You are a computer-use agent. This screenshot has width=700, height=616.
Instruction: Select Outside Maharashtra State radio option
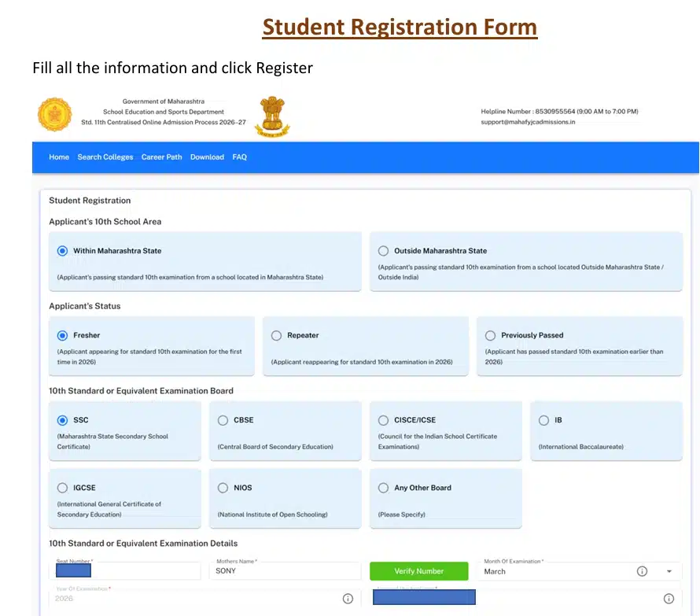tap(384, 251)
